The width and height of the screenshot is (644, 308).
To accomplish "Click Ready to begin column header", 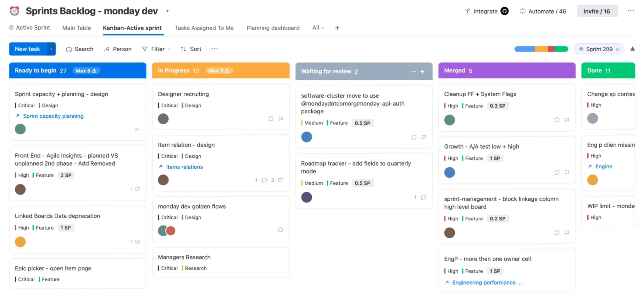I will (x=78, y=70).
